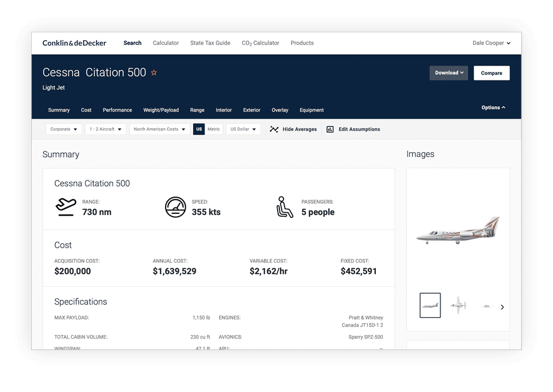Click the passengers seat icon
The image size is (553, 392).
coord(285,207)
